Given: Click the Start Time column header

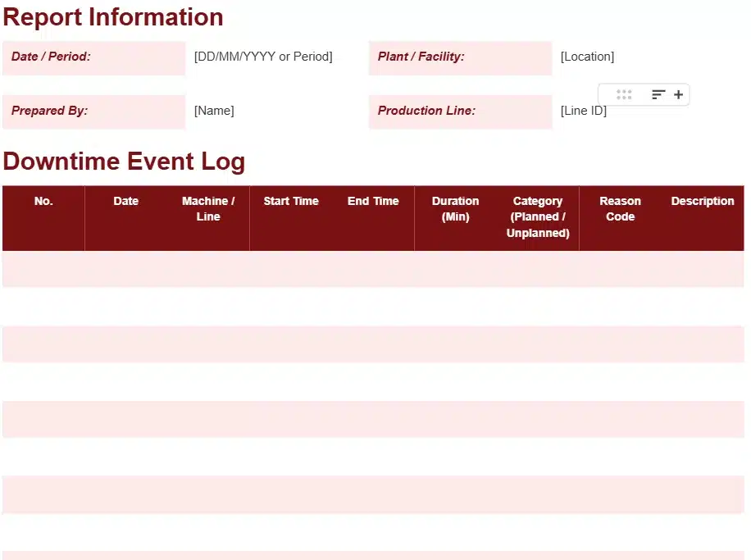Looking at the screenshot, I should (291, 201).
